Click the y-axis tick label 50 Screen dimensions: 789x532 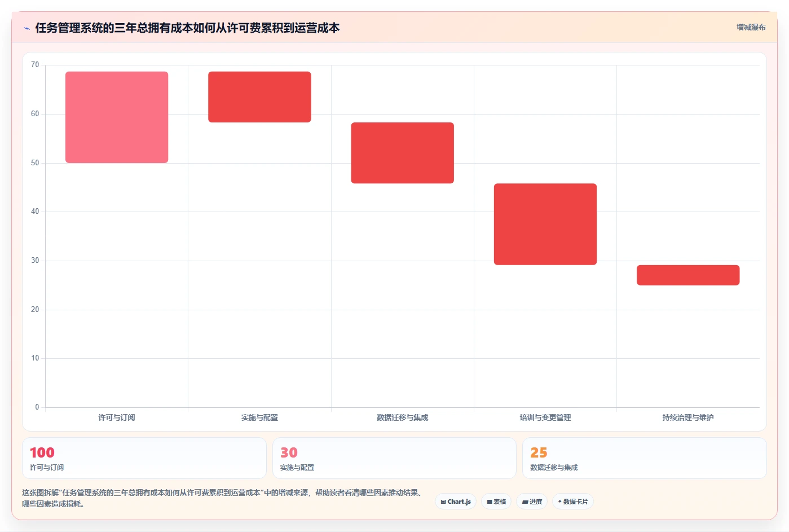coord(35,163)
